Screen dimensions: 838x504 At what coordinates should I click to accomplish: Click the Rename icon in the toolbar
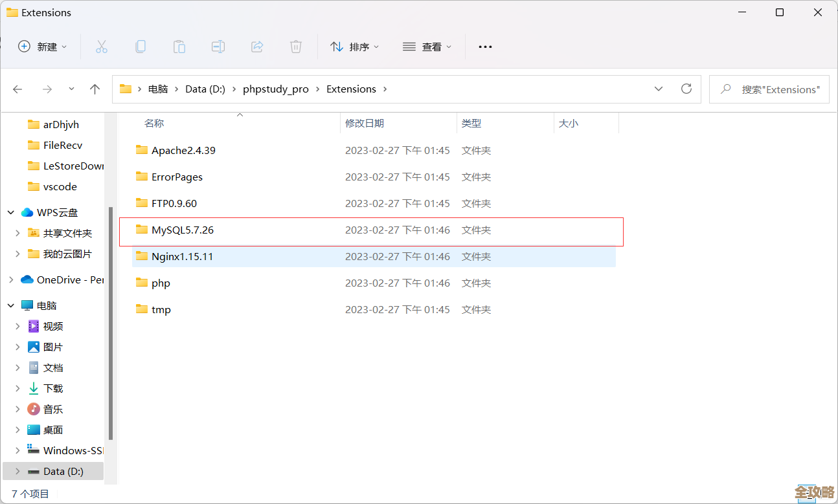coord(218,46)
